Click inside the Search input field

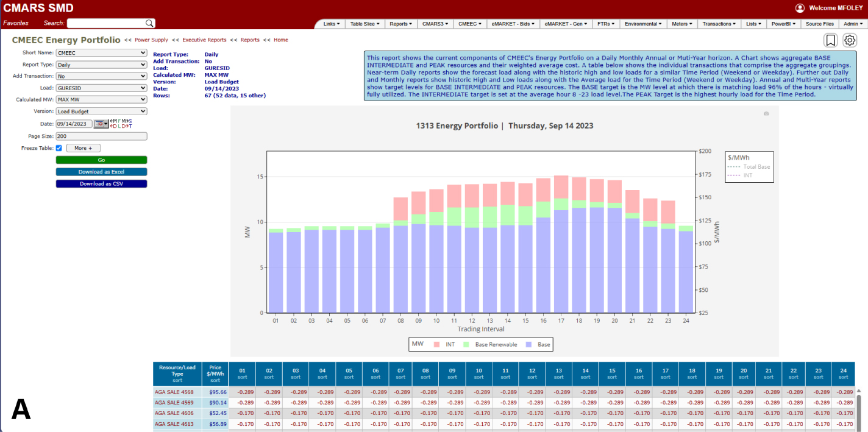pyautogui.click(x=106, y=23)
